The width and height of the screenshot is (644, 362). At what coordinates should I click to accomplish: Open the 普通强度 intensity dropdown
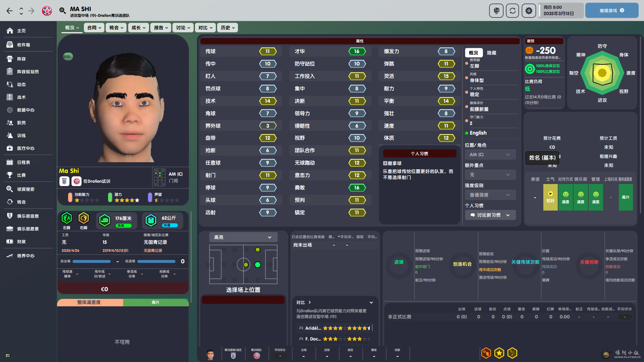click(x=490, y=195)
